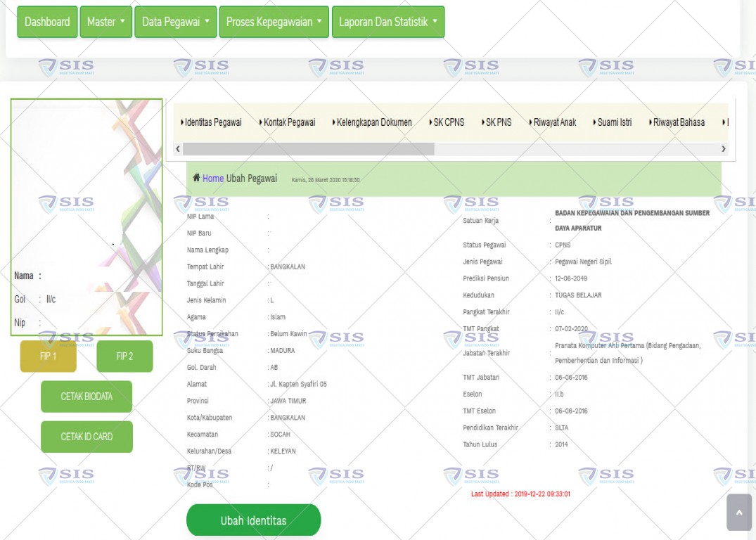756x540 pixels.
Task: Click the TMT Pangkat date 07-02-2020
Action: click(x=571, y=329)
